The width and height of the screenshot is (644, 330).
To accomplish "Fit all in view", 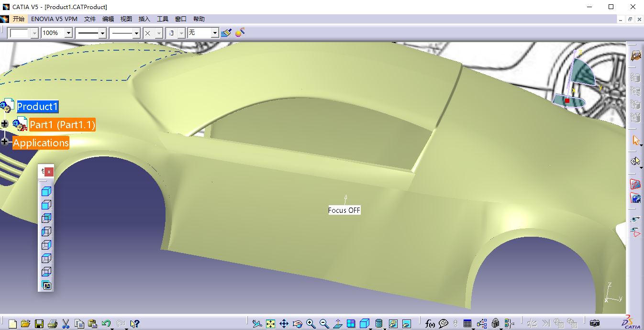I will tap(271, 324).
